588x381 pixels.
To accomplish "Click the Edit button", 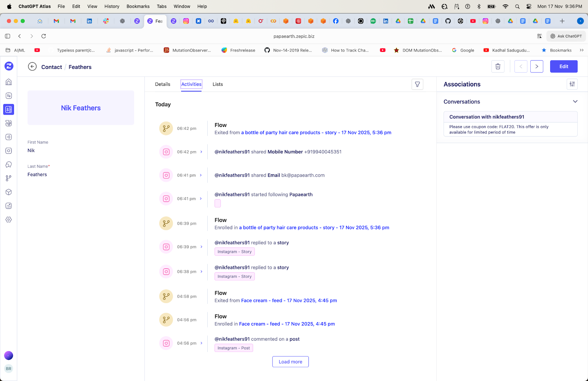I will pos(563,67).
